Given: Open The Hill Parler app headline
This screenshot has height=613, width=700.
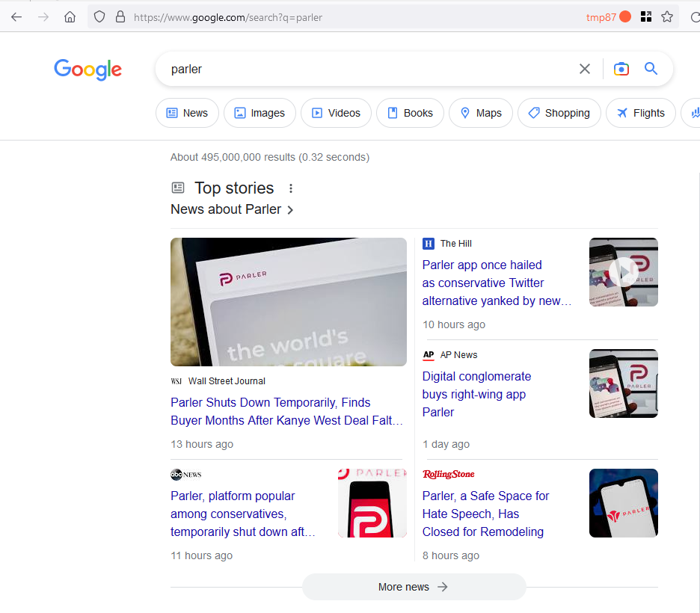Looking at the screenshot, I should click(x=497, y=283).
